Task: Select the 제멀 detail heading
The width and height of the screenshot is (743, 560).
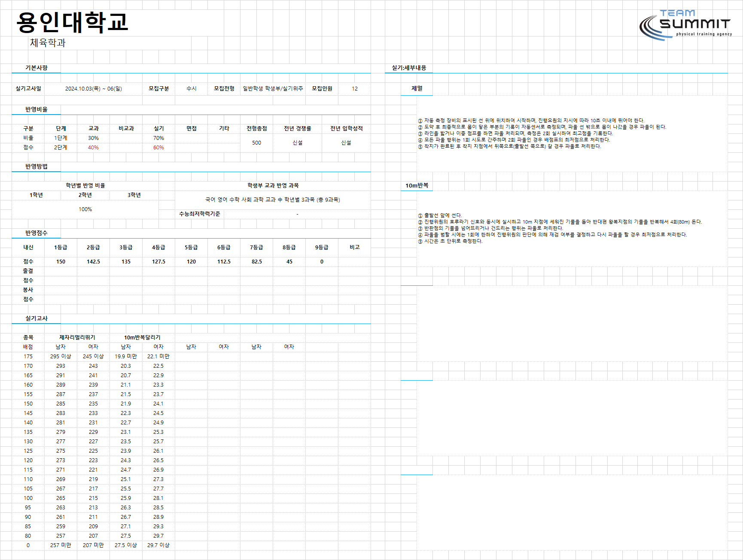Action: click(417, 88)
